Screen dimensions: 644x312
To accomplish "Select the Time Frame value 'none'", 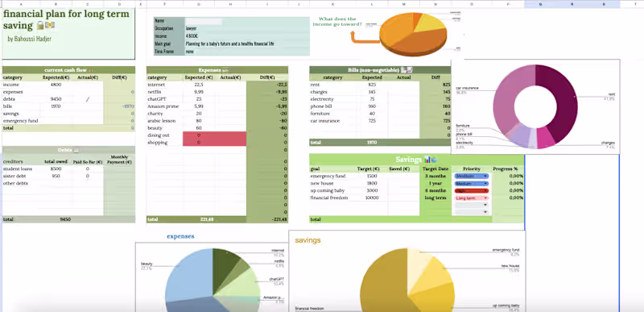I will pyautogui.click(x=189, y=52).
